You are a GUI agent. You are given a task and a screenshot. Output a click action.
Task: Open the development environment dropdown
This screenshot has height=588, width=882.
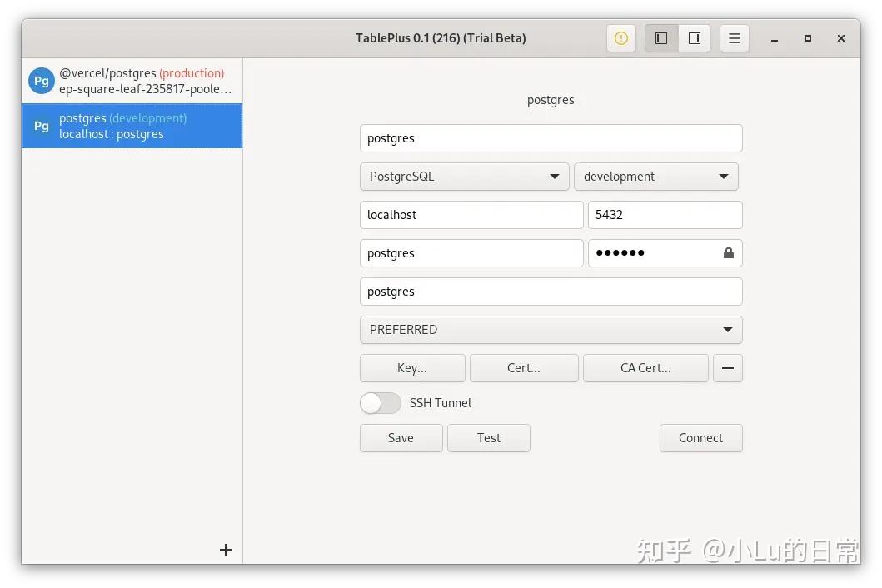[x=655, y=176]
